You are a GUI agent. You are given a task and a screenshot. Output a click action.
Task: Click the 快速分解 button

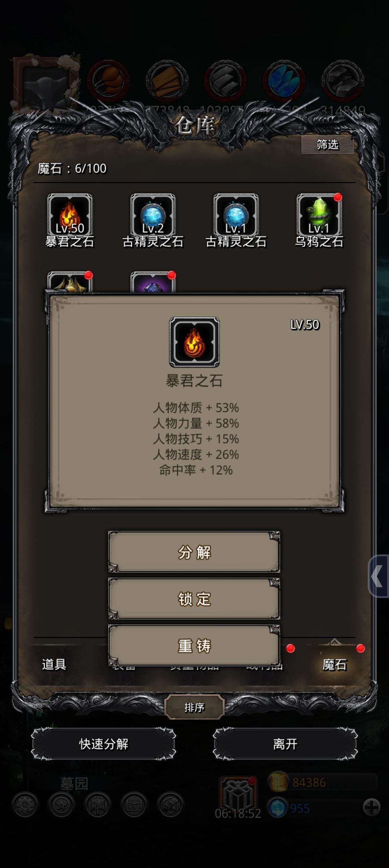104,744
